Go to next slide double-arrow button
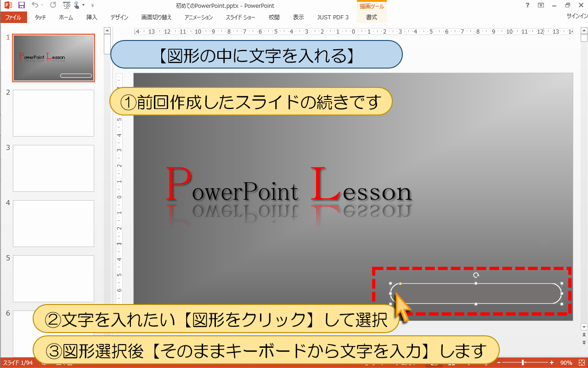Viewport: 588px width, 368px height. 584,343
